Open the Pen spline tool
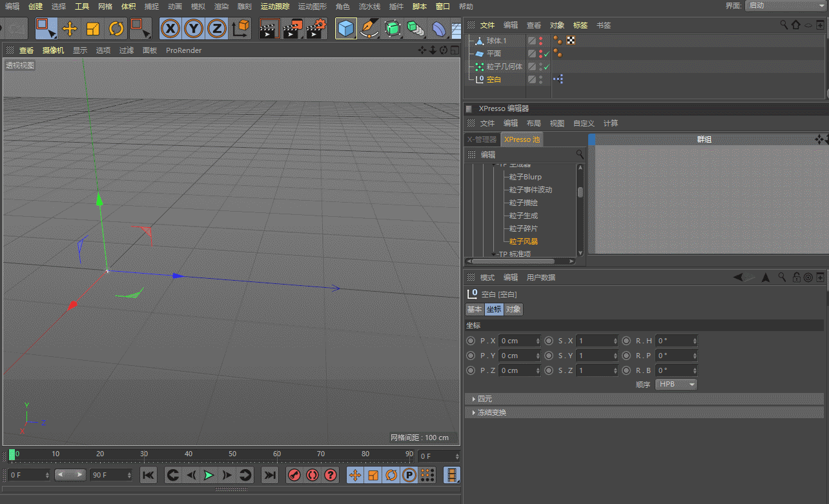829x504 pixels. pyautogui.click(x=369, y=28)
